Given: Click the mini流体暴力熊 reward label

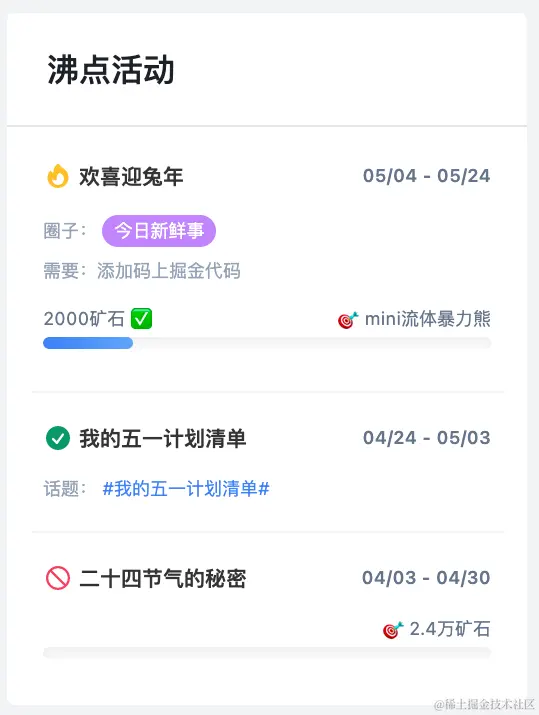Looking at the screenshot, I should (x=428, y=319).
